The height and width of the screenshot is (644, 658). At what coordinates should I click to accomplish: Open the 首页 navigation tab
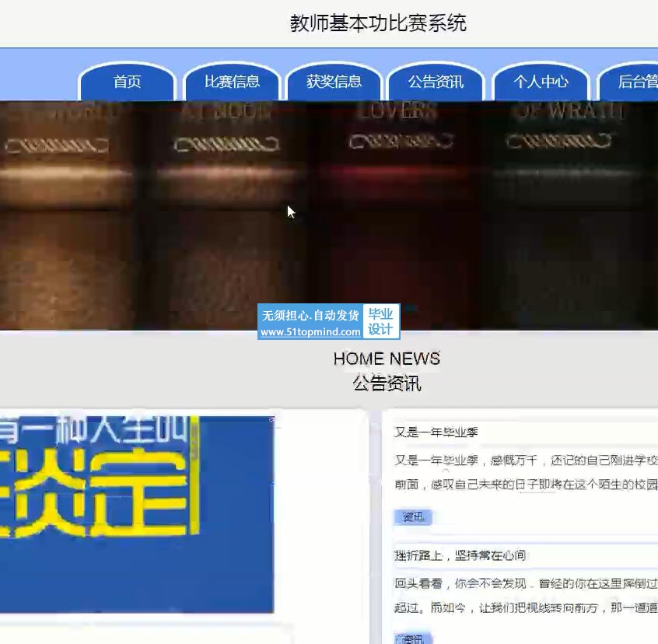tap(127, 82)
